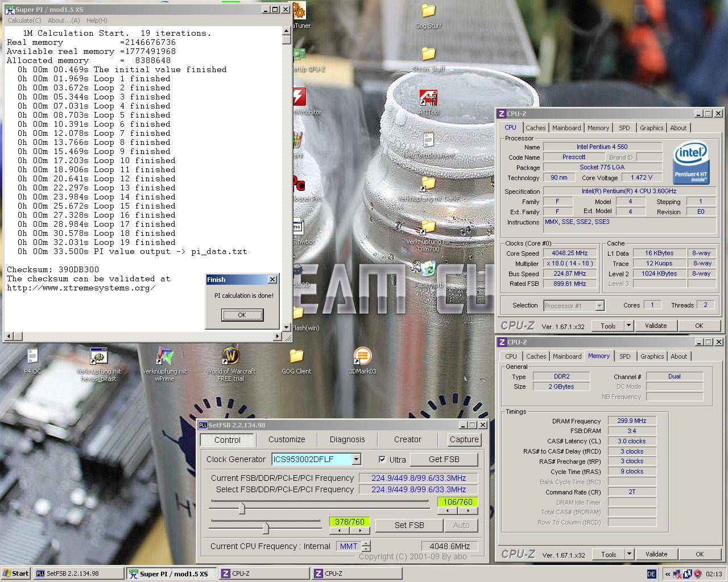The height and width of the screenshot is (582, 728).
Task: Launch the 3DMark03 shortcut icon
Action: (362, 356)
